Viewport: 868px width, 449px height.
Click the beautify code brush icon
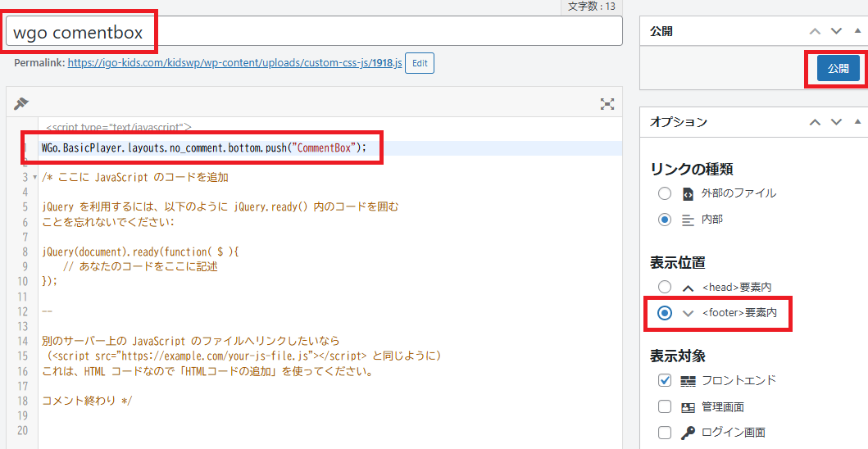click(x=21, y=103)
